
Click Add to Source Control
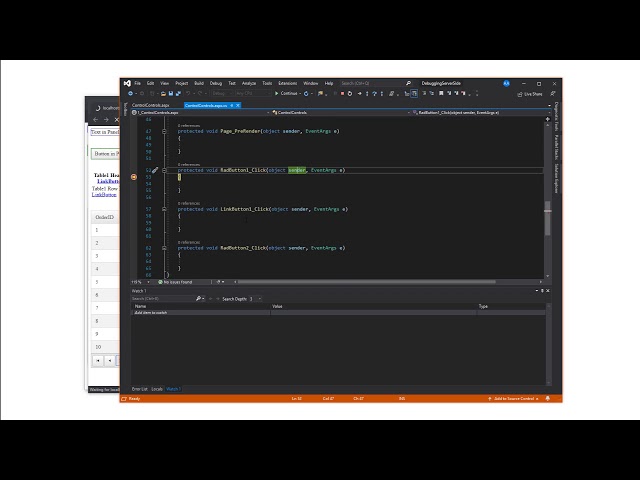click(x=516, y=398)
